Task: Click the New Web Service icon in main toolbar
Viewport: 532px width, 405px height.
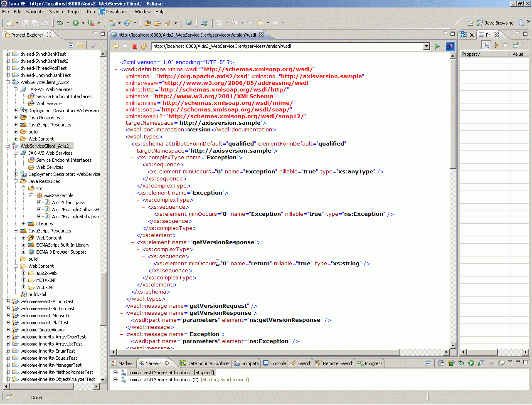Action: tap(112, 23)
